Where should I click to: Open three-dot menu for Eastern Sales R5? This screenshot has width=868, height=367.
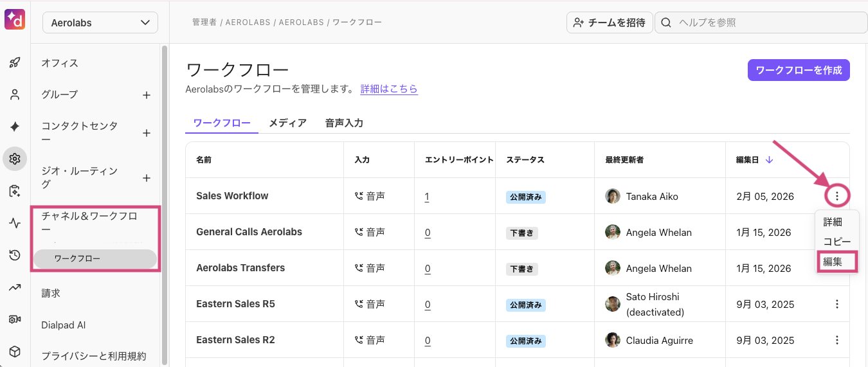pyautogui.click(x=836, y=304)
